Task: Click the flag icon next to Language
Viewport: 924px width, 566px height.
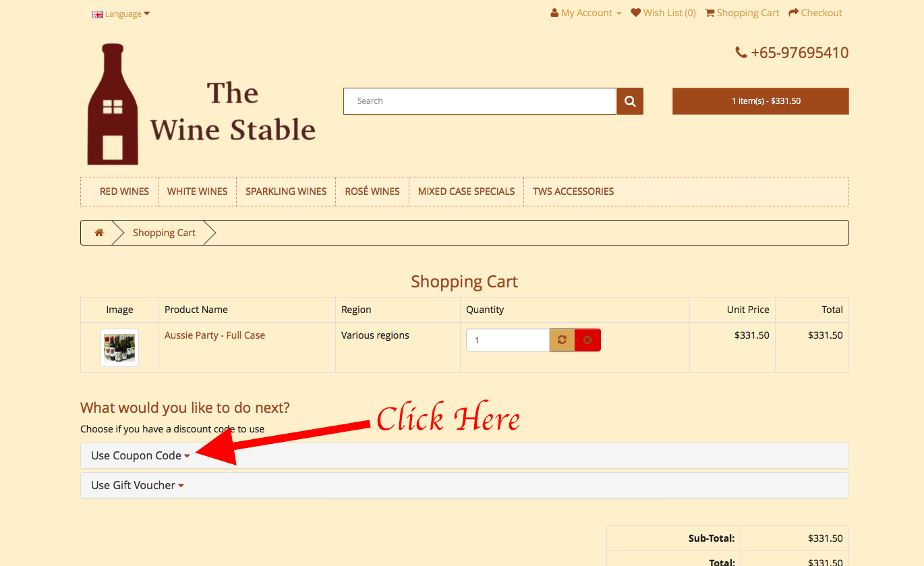Action: pyautogui.click(x=98, y=14)
